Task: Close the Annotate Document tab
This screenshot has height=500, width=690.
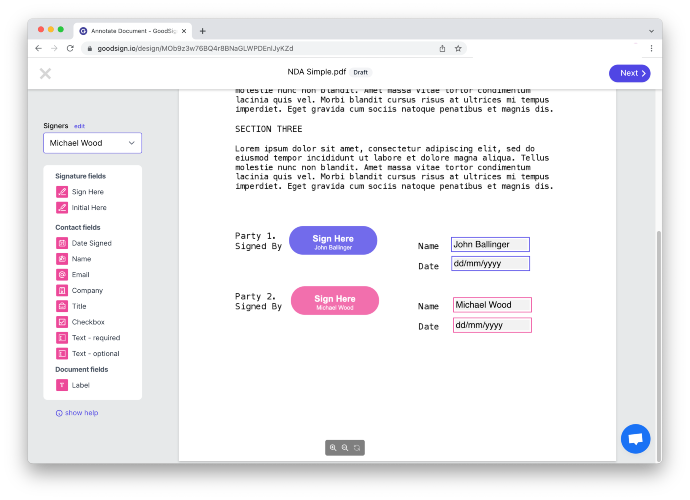Action: pyautogui.click(x=184, y=31)
